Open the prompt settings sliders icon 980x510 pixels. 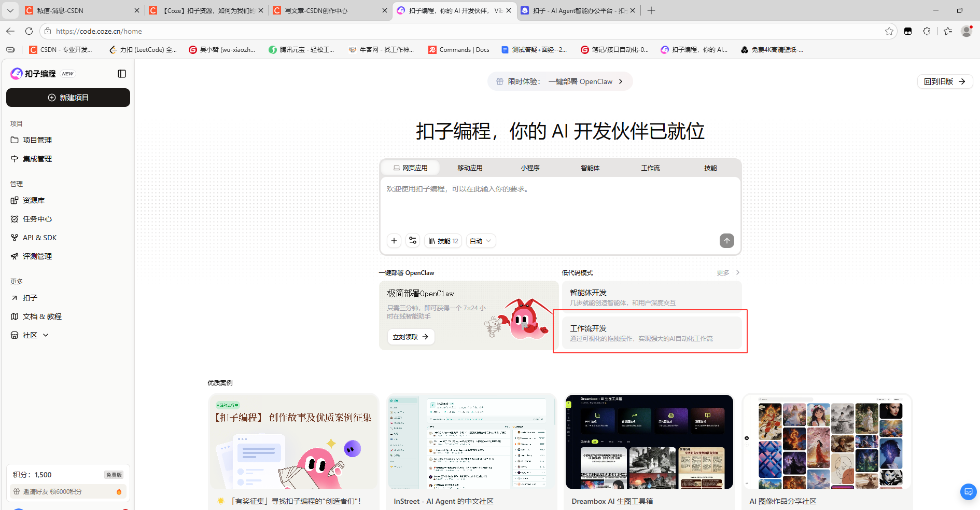[x=413, y=241]
